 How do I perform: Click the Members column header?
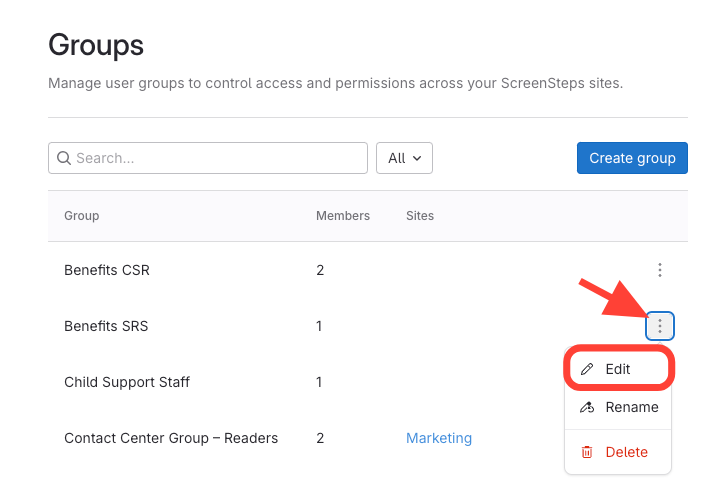[x=342, y=216]
